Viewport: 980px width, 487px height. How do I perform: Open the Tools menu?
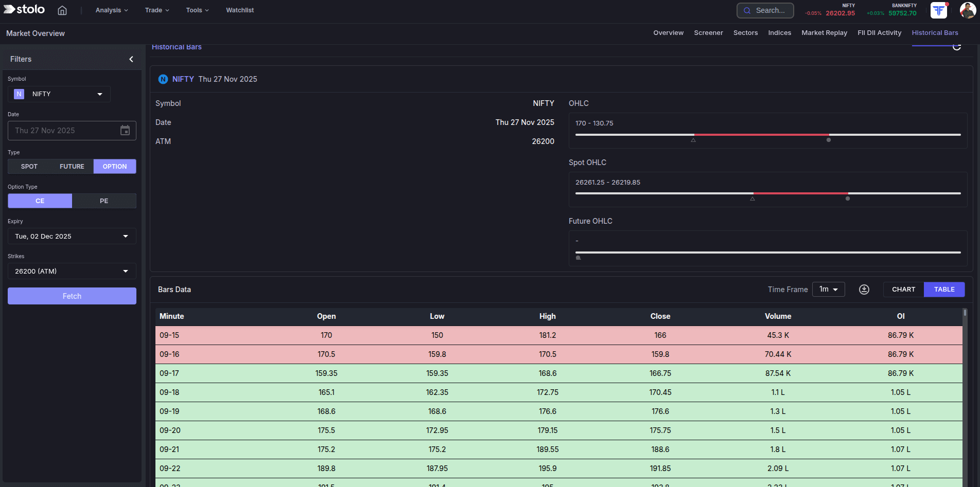[x=197, y=10]
